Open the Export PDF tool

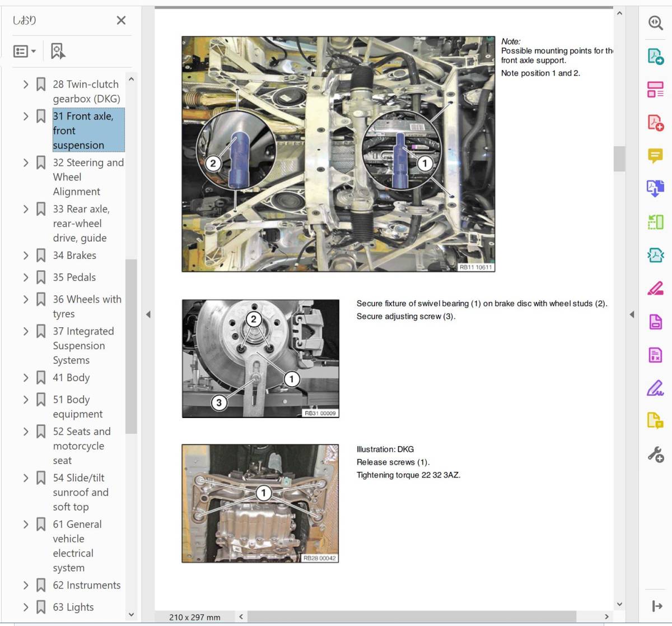(x=655, y=56)
